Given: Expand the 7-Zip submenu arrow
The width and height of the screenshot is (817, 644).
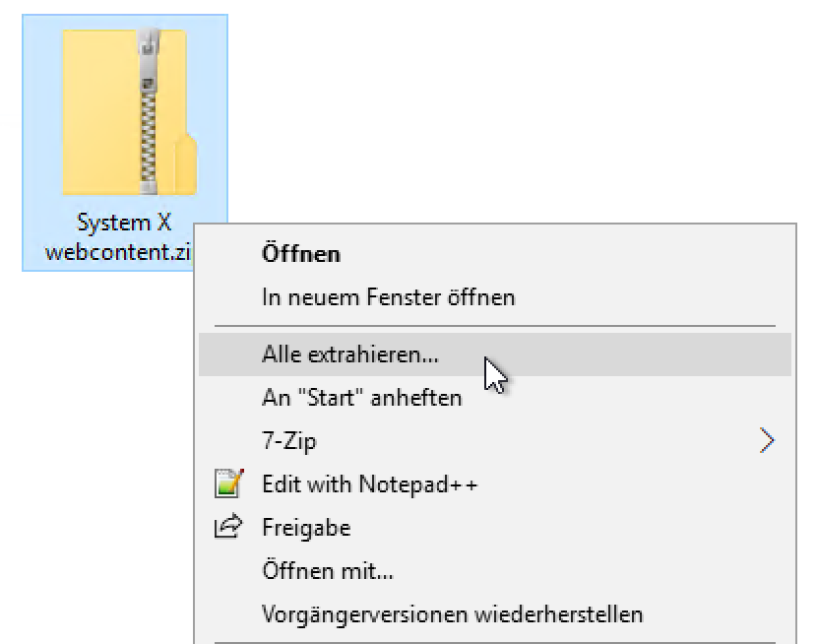Looking at the screenshot, I should [x=768, y=441].
